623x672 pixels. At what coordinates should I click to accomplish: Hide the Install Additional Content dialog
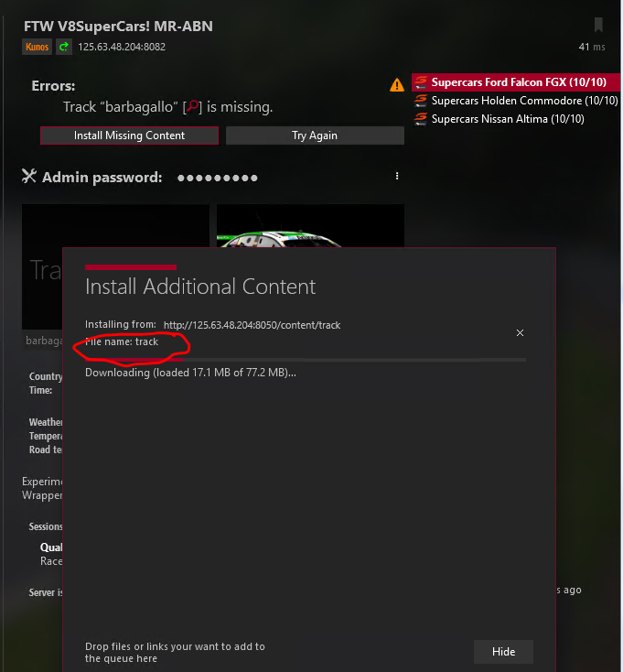click(503, 652)
